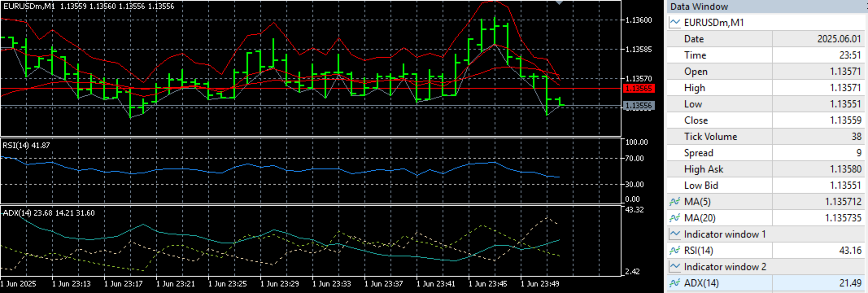
Task: Click the ADX(14) indicator icon in Data Window
Action: coord(675,283)
